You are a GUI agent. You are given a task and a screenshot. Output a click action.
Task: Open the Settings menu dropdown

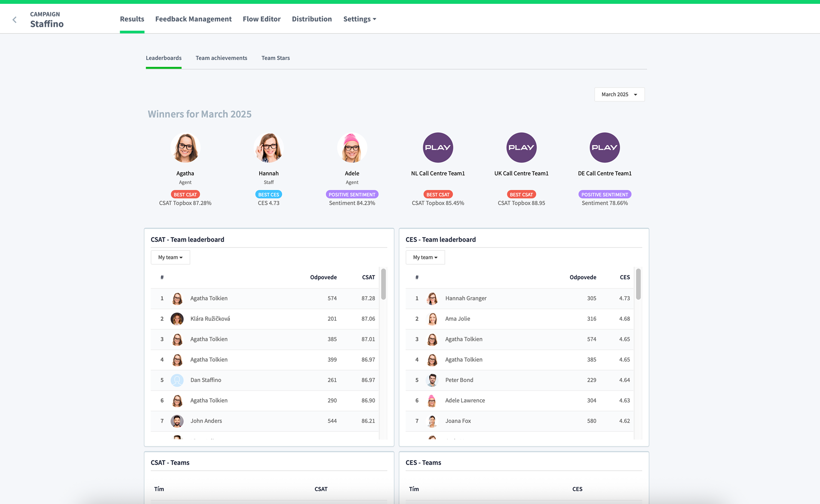pos(359,19)
